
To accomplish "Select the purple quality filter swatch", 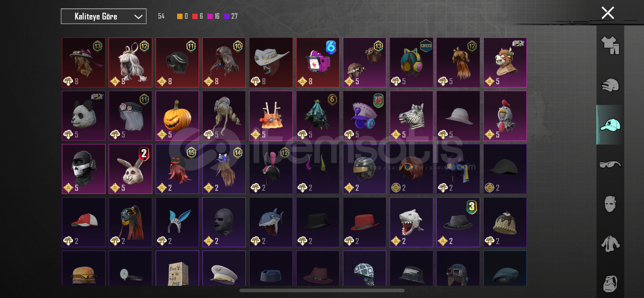I will (x=226, y=16).
